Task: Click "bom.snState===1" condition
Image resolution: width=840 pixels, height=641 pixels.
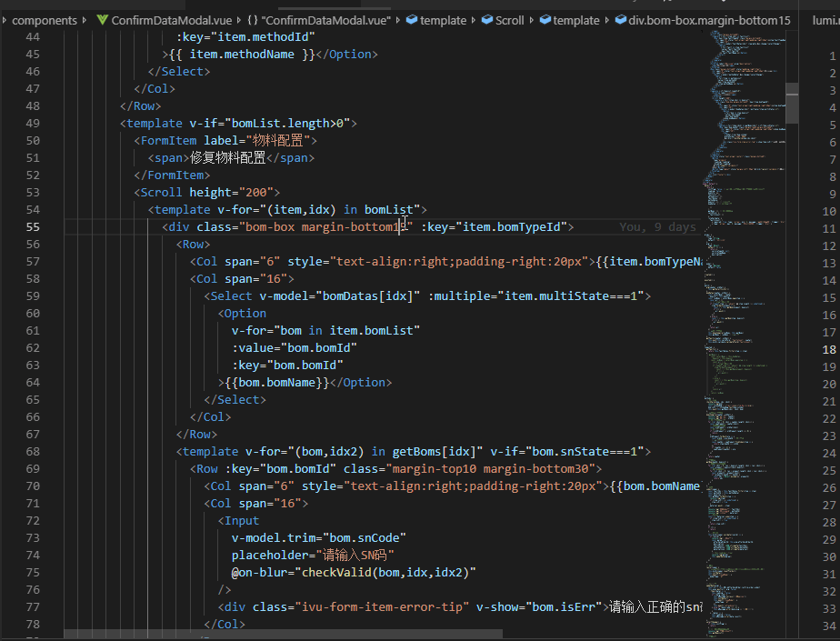Action: pyautogui.click(x=585, y=451)
